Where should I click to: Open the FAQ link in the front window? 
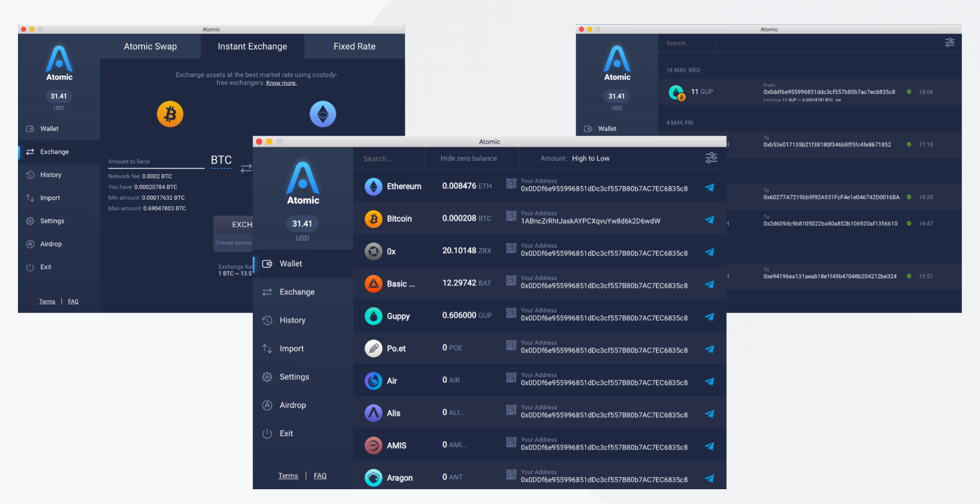(320, 476)
